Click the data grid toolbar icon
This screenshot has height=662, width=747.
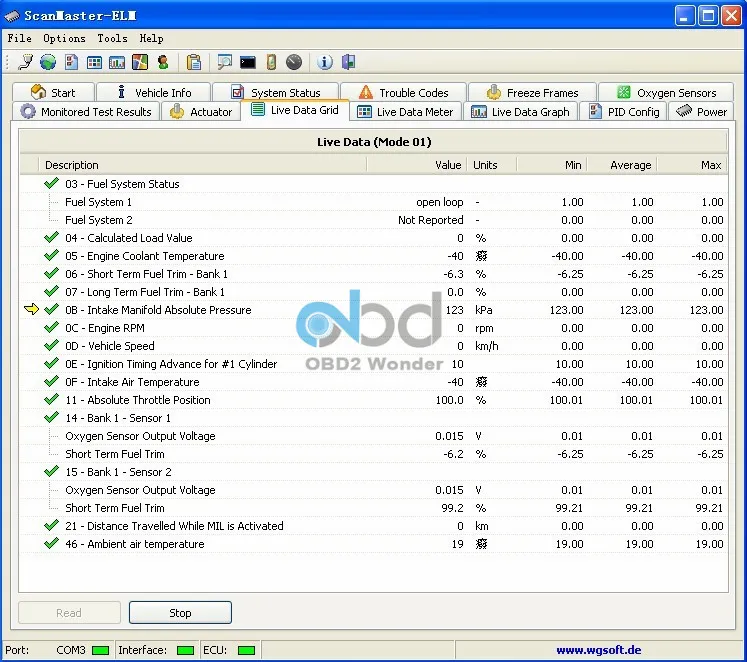(x=94, y=62)
